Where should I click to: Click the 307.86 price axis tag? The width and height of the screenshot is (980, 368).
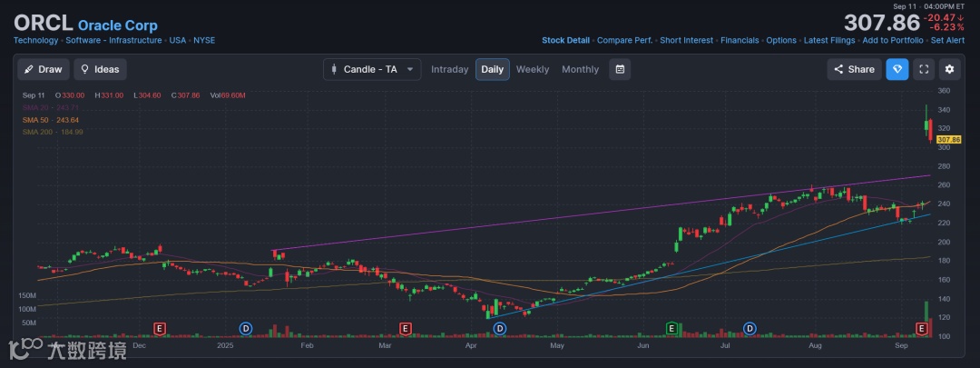(949, 139)
